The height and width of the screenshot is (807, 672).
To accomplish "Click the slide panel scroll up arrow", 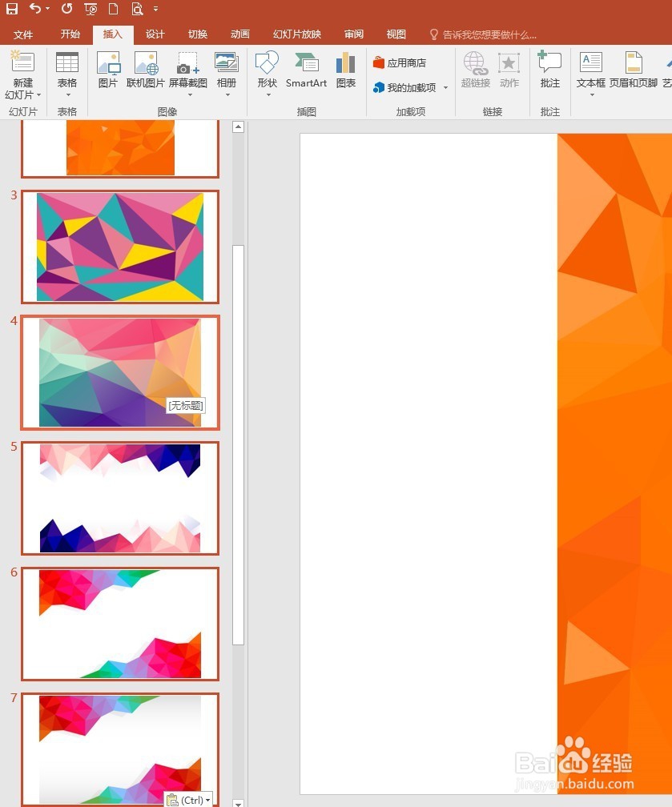I will 238,126.
